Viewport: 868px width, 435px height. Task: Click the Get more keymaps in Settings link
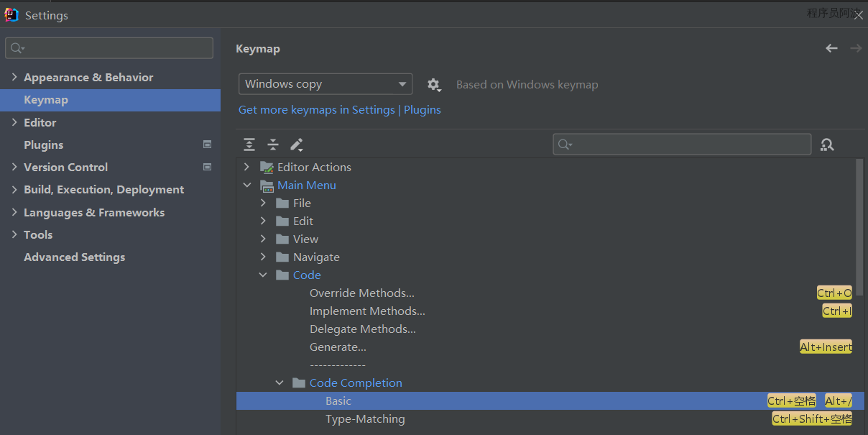click(x=316, y=110)
